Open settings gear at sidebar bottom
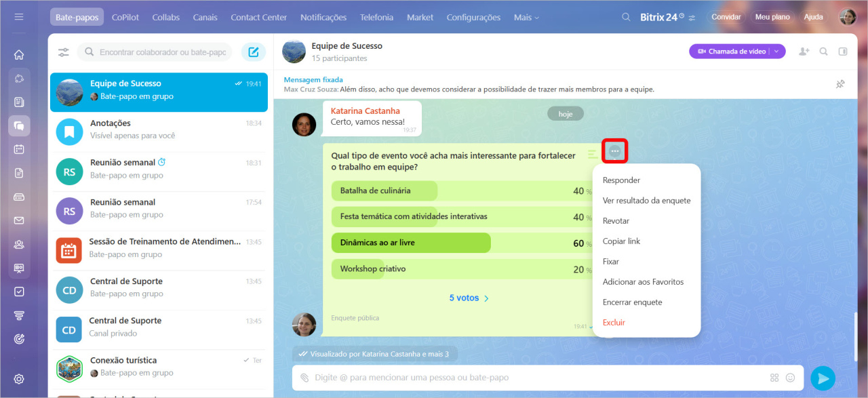This screenshot has height=398, width=868. 19,379
